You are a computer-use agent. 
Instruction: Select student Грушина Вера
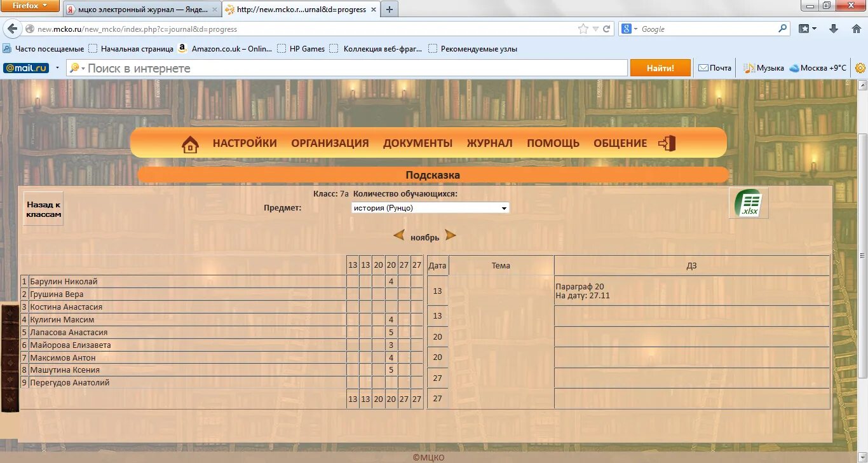coord(57,294)
